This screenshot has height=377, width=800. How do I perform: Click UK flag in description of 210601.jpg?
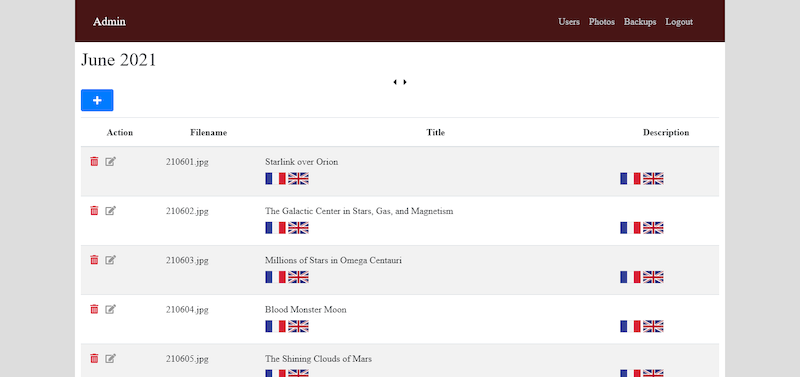[x=653, y=179]
